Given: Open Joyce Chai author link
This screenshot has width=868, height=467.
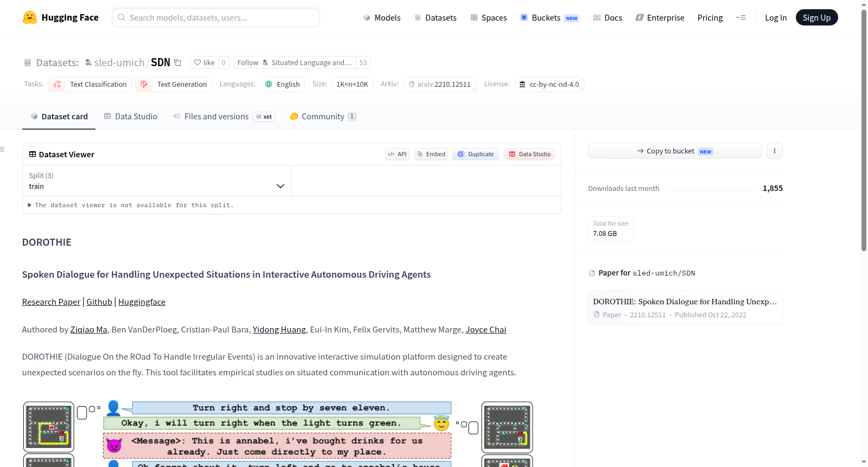Looking at the screenshot, I should [x=486, y=330].
